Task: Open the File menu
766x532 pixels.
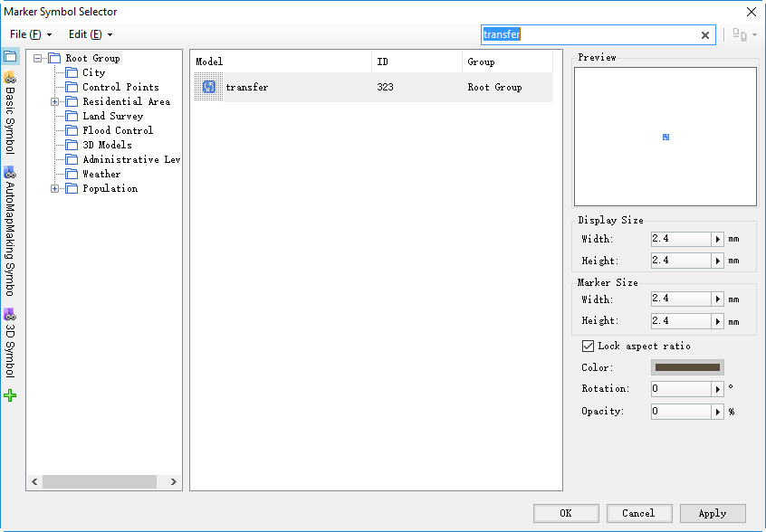Action: pos(30,34)
